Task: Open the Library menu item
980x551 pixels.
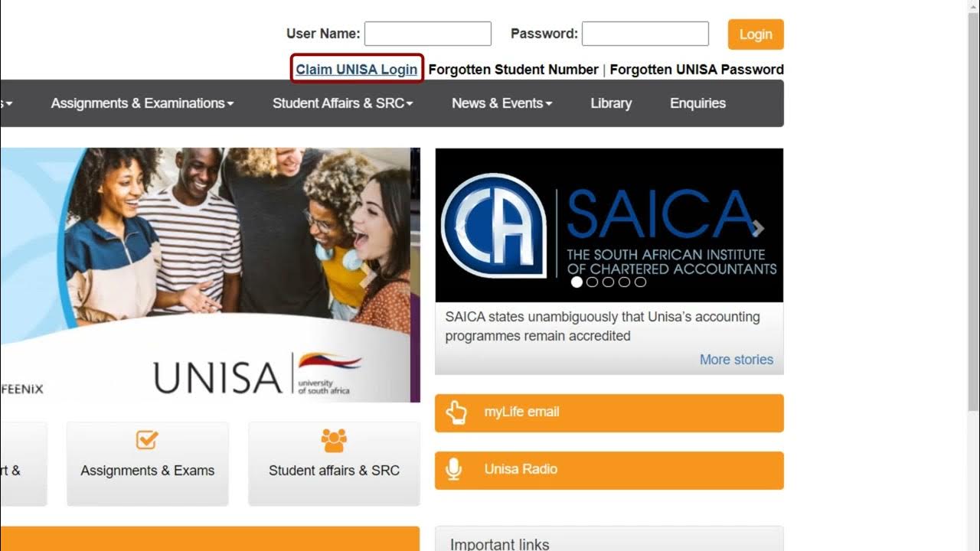Action: point(611,103)
